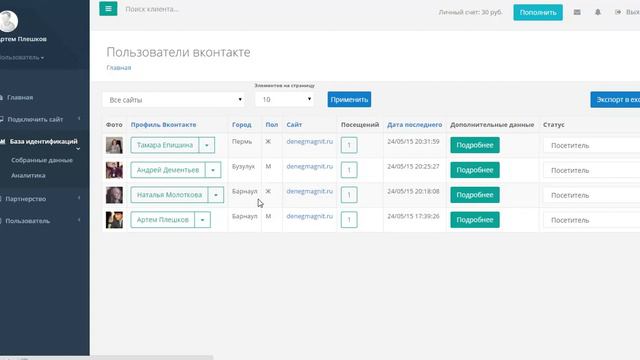Viewport: 640px width, 360px height.
Task: Click the Главная breadcrumb link
Action: (119, 68)
